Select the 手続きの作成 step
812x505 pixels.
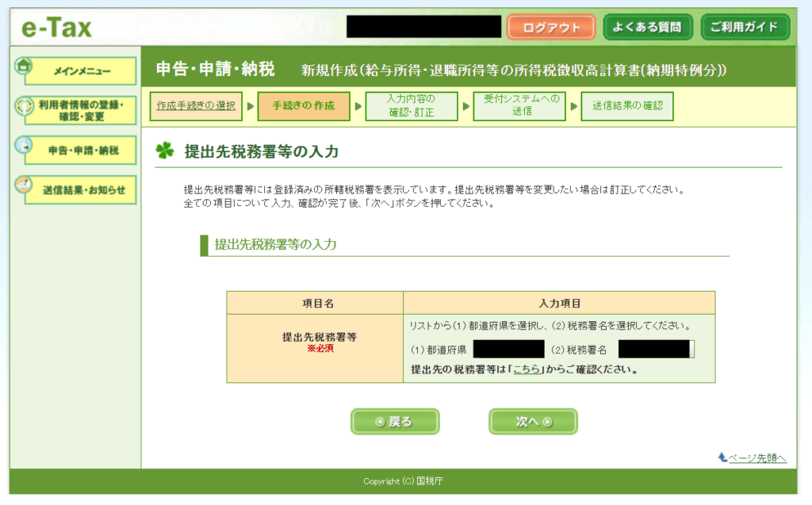pyautogui.click(x=304, y=106)
